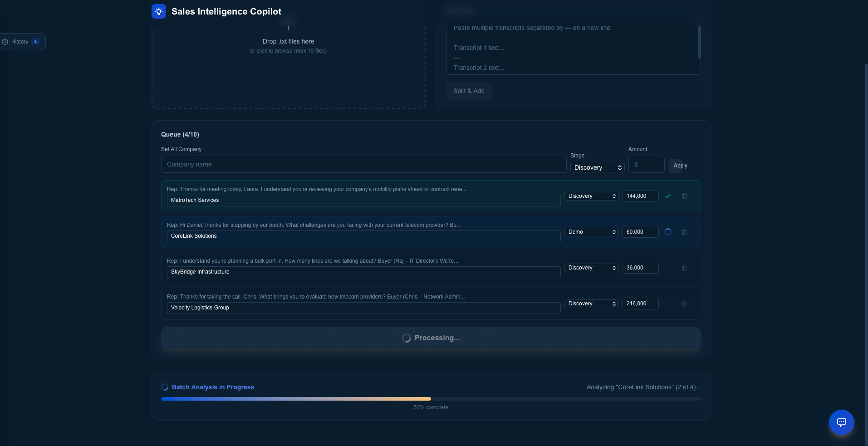Image resolution: width=868 pixels, height=446 pixels.
Task: Focus the Set All Company name field
Action: [x=363, y=164]
